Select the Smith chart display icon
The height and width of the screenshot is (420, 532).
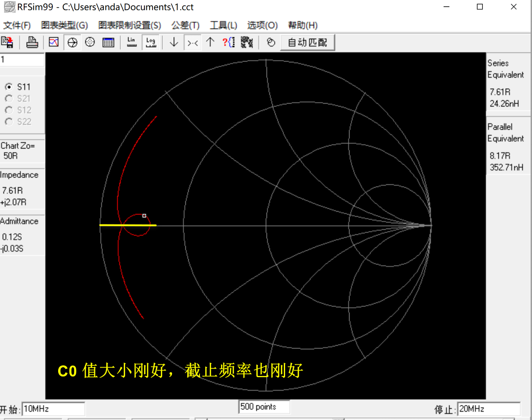click(72, 42)
